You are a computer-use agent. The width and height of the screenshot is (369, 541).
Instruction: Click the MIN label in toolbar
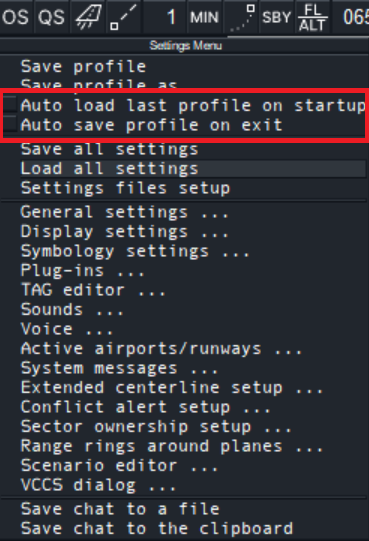[x=205, y=17]
